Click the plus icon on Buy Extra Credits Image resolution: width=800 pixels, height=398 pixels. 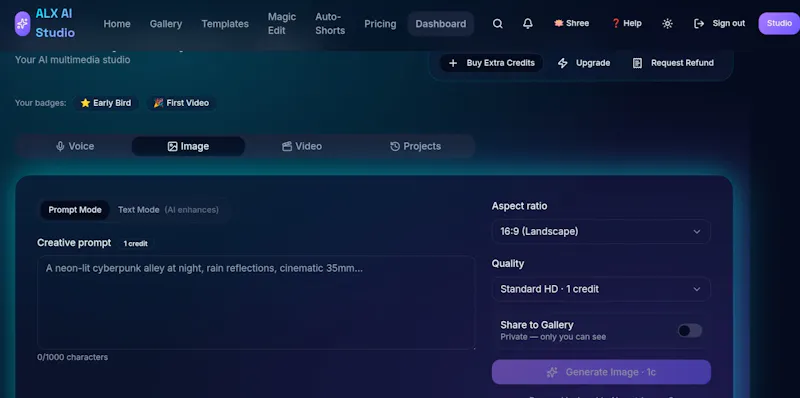point(453,63)
